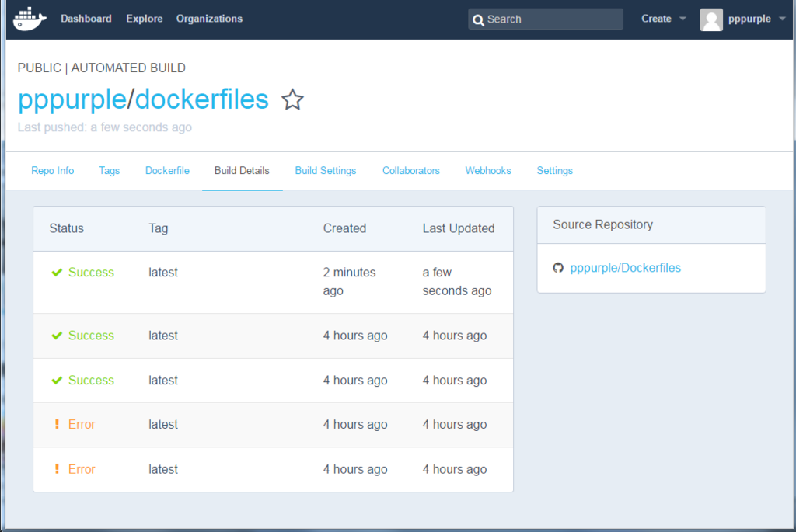Click the Created column header
This screenshot has width=796, height=532.
(344, 228)
